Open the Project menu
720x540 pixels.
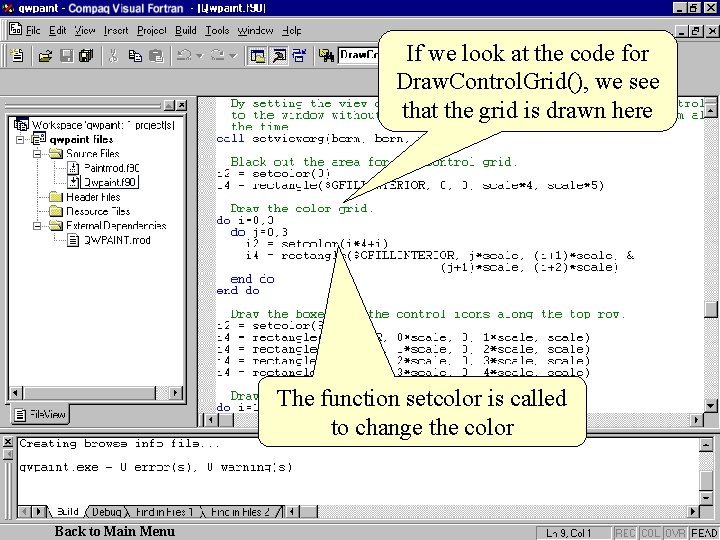coord(152,31)
